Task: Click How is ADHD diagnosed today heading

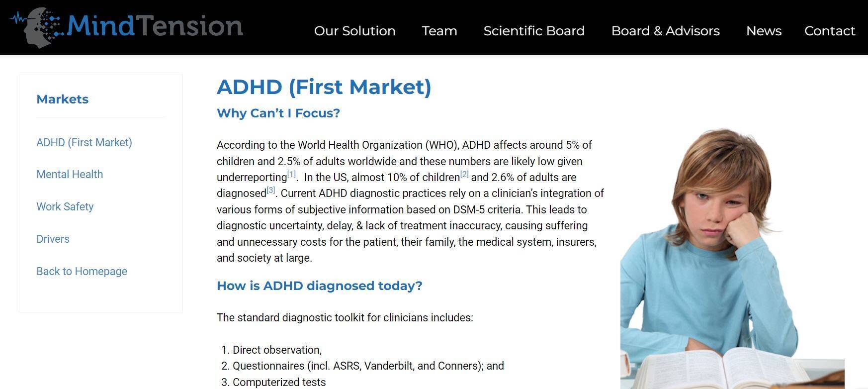Action: (x=319, y=286)
